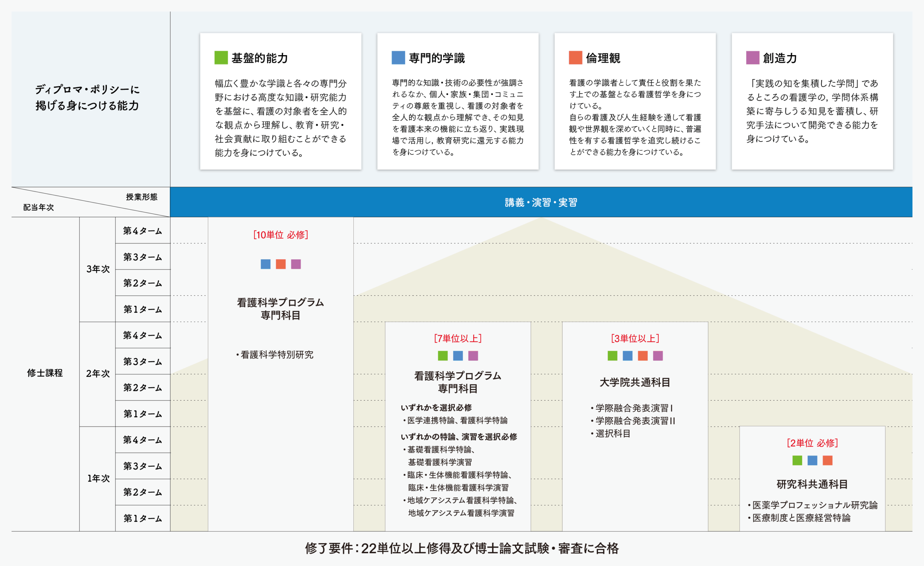Click the 研究科共通科目 heading
Screen dimensions: 924x566
tap(812, 484)
